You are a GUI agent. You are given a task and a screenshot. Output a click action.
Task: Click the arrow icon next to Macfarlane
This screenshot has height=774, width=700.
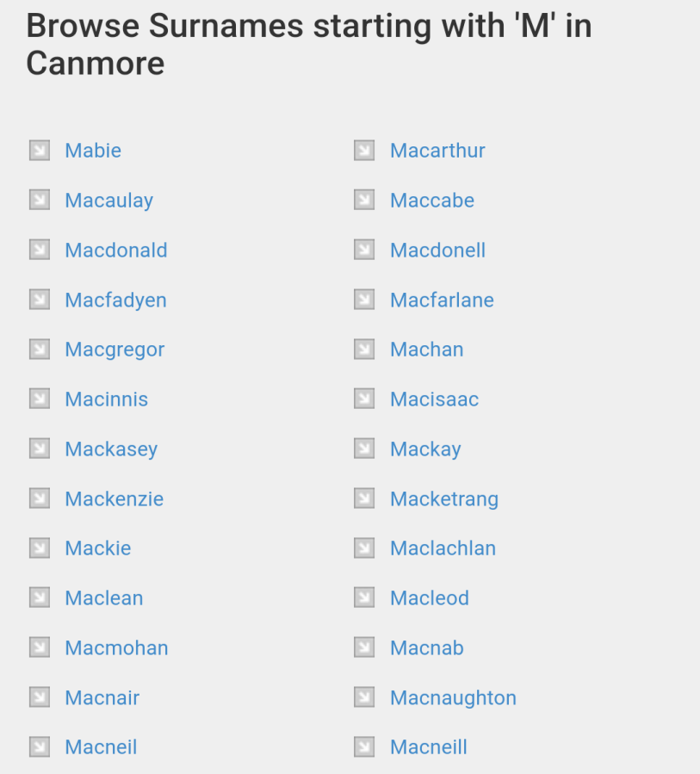tap(364, 300)
